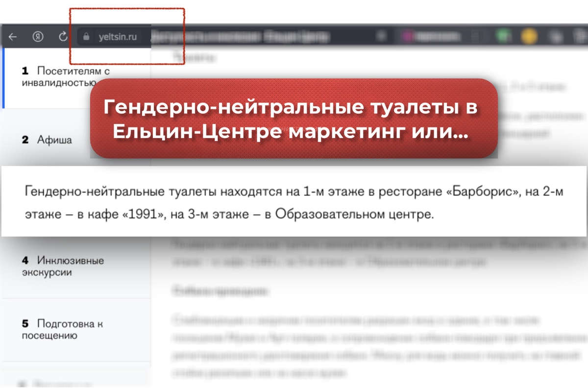This screenshot has width=588, height=392.
Task: Open section 4 Инклюзивные экскурсии
Action: [63, 267]
